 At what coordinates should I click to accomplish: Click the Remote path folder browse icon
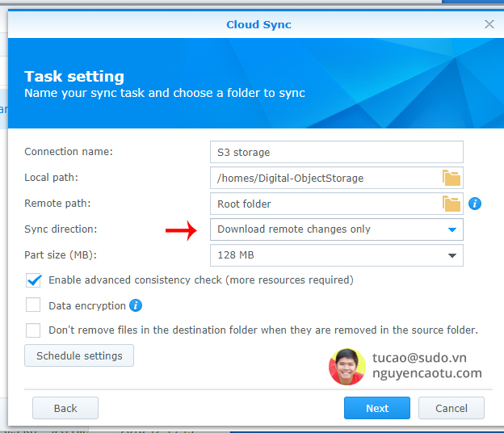[x=451, y=204]
